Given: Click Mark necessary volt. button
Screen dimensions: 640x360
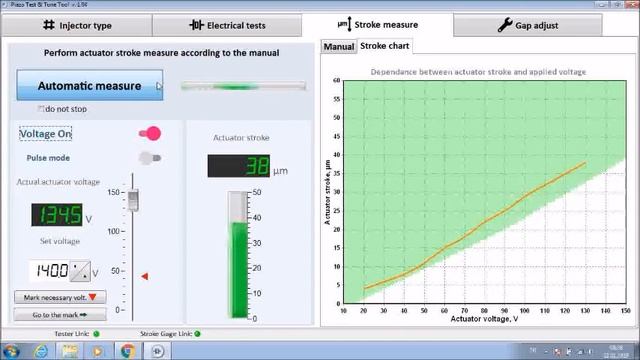Looking at the screenshot, I should click(x=60, y=297).
